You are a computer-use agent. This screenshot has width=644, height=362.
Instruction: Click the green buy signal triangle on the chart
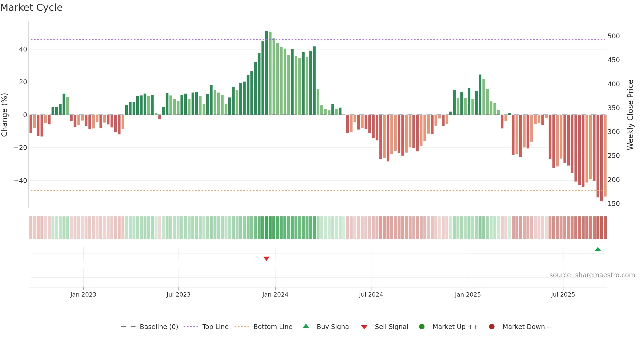click(x=598, y=249)
